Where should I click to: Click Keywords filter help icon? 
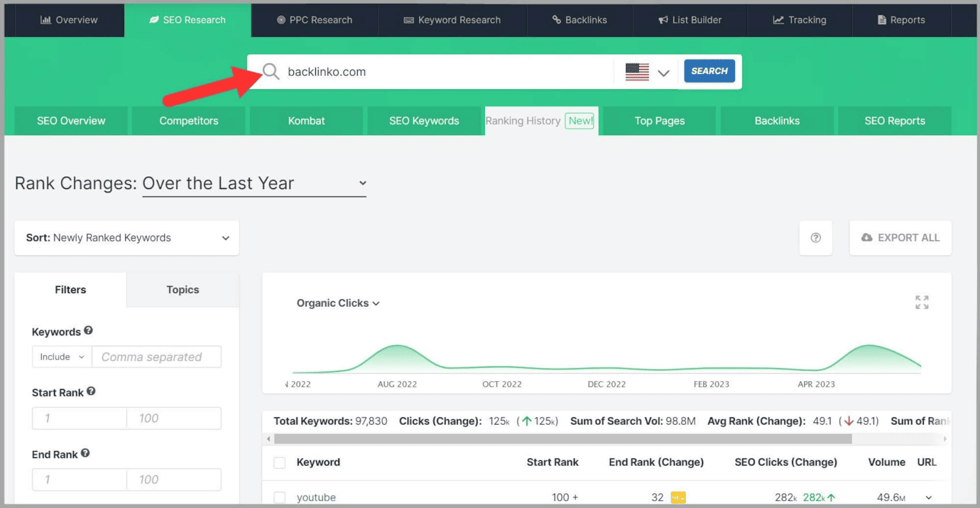pyautogui.click(x=88, y=331)
